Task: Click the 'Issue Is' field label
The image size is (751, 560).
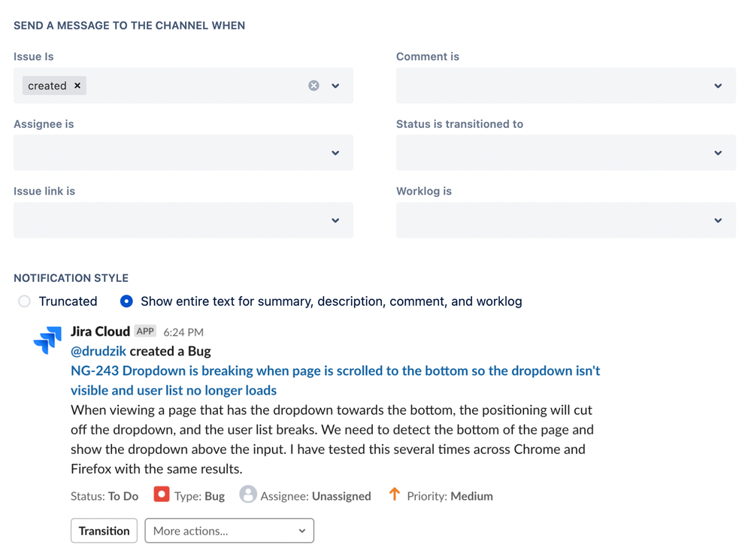Action: pos(34,56)
